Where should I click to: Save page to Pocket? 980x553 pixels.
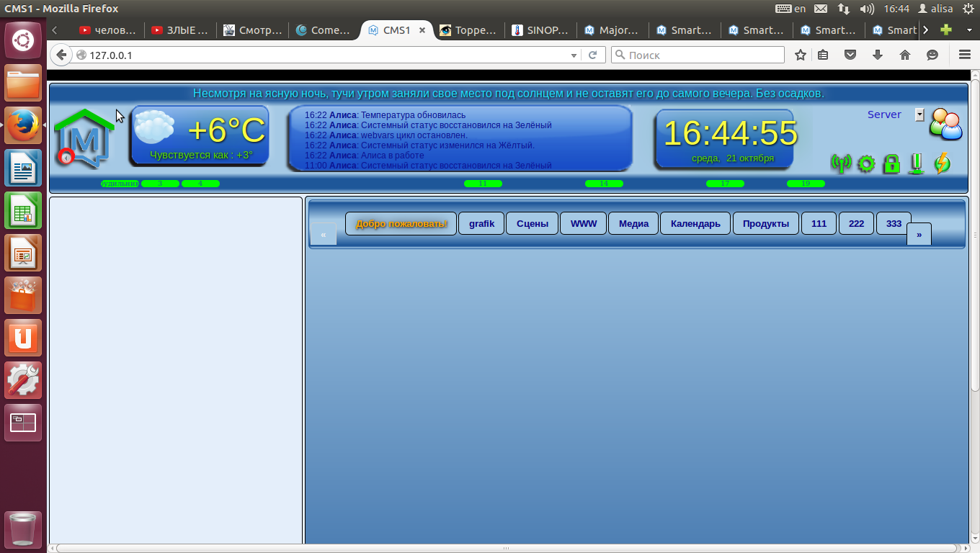coord(850,55)
